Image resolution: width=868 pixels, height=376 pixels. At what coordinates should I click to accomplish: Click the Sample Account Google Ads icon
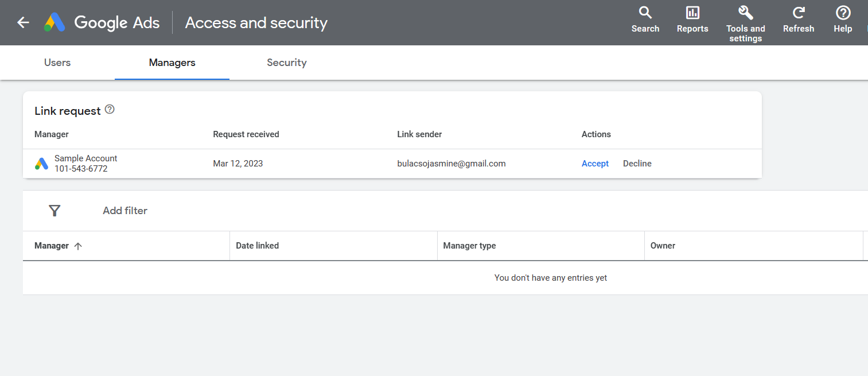41,164
